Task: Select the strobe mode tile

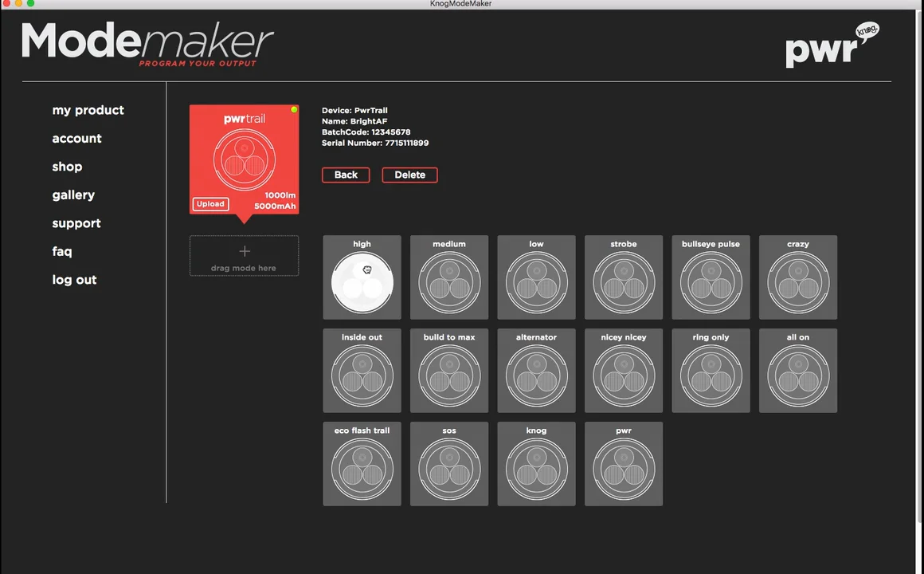Action: (x=624, y=277)
